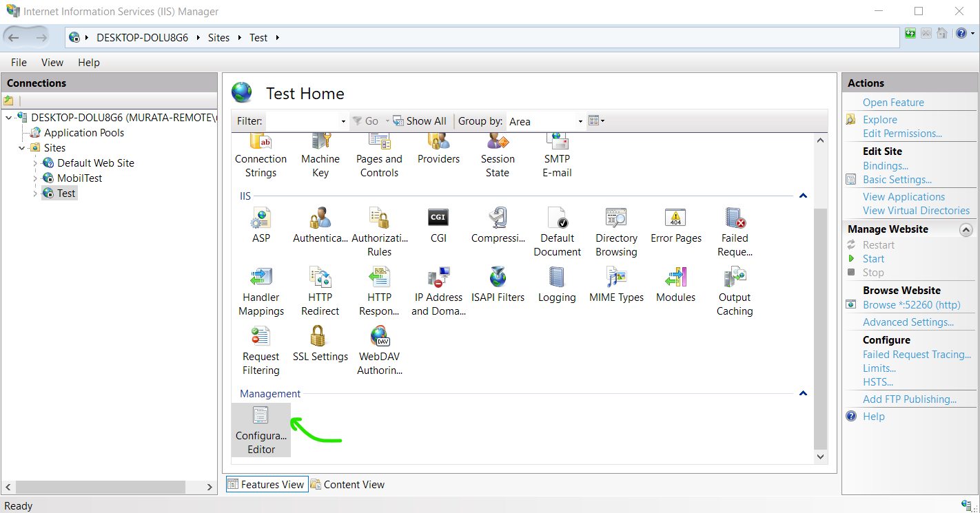Click the Start website action
The image size is (980, 513).
pos(873,259)
